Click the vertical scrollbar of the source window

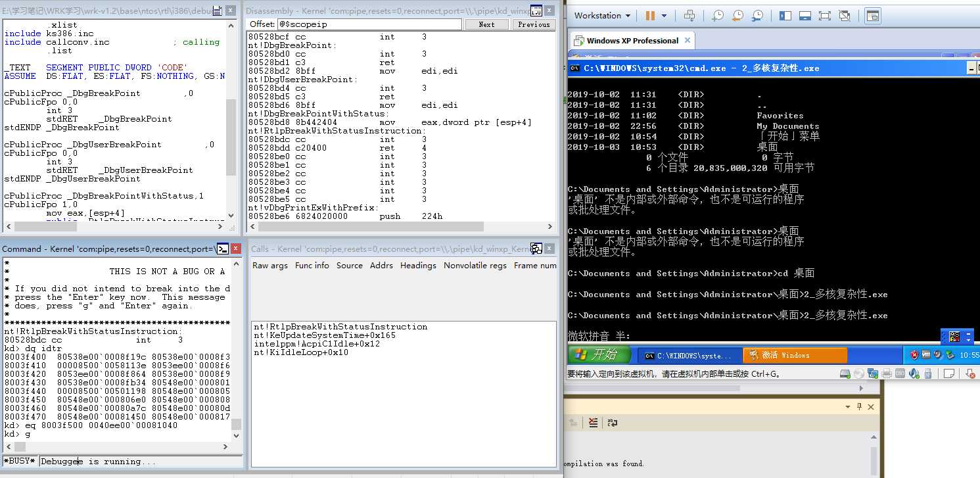(x=231, y=122)
